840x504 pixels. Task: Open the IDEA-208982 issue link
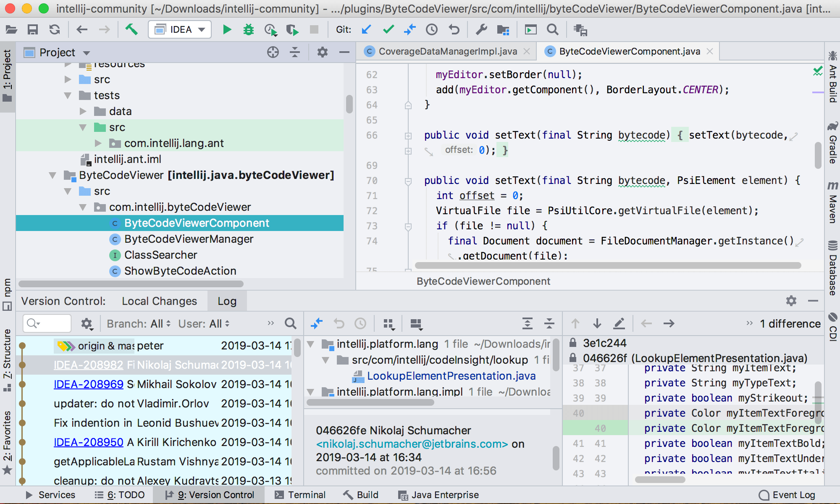point(89,365)
